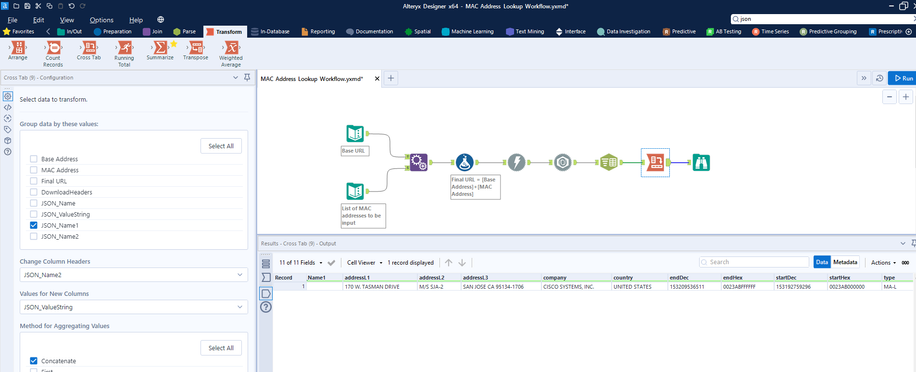Viewport: 916px width, 372px height.
Task: Select the JSON Parse tool on canvas
Action: click(x=563, y=162)
